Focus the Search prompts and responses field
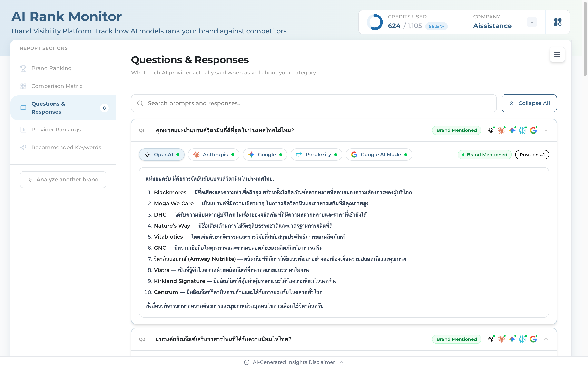This screenshot has width=588, height=368. pyautogui.click(x=314, y=103)
